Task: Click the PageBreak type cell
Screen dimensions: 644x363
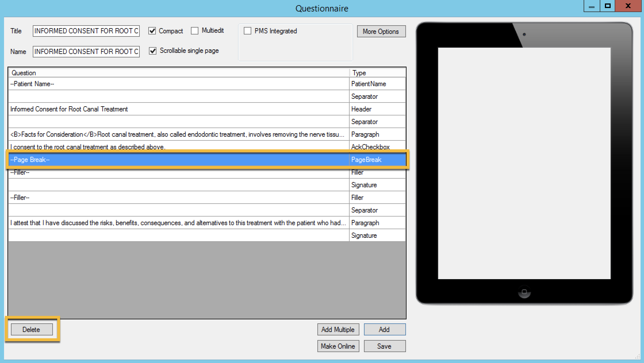Action: pos(377,160)
